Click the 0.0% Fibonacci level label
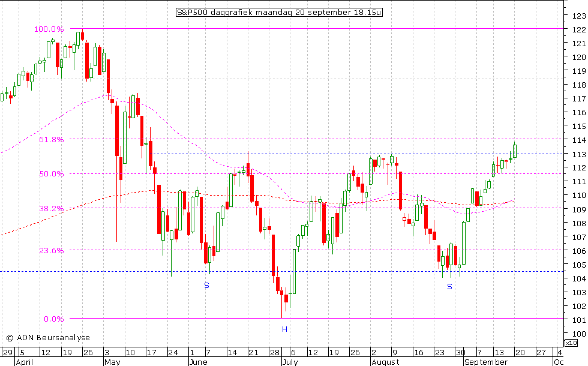The width and height of the screenshot is (588, 366). (x=53, y=319)
